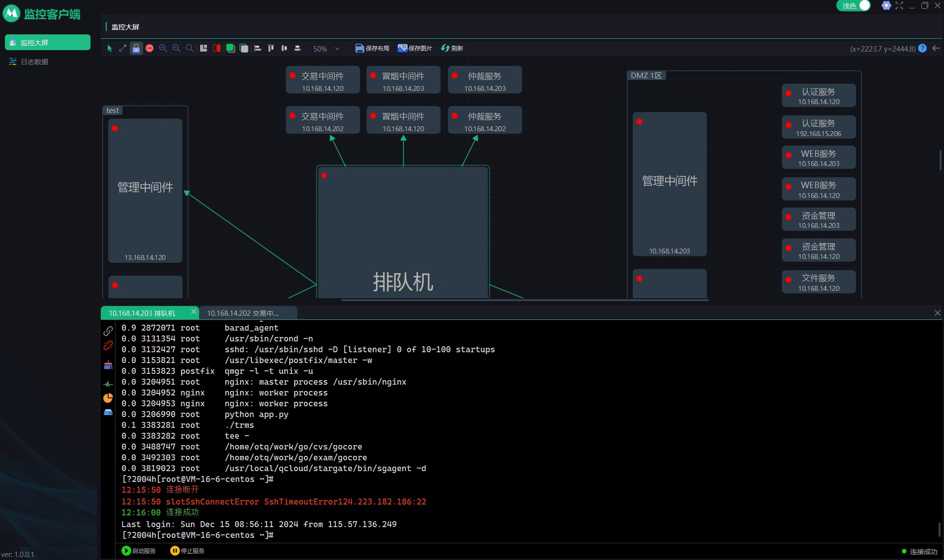Select 冒烟中间件 node with IP 10.168.14.203
This screenshot has width=944, height=560.
(403, 80)
